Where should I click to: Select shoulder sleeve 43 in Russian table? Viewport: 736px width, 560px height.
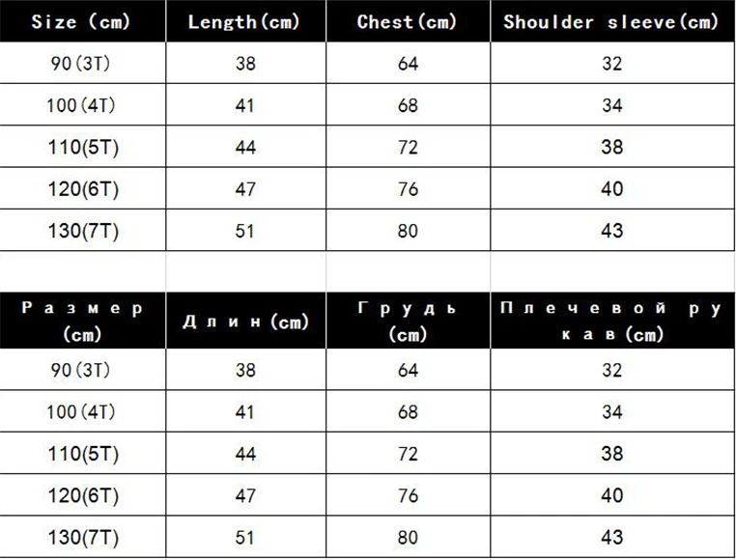coord(612,537)
